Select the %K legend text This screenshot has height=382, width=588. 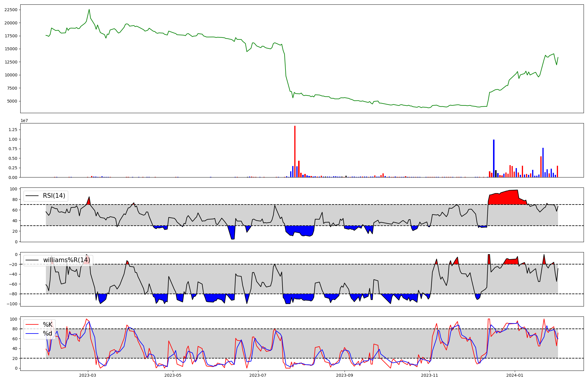48,324
